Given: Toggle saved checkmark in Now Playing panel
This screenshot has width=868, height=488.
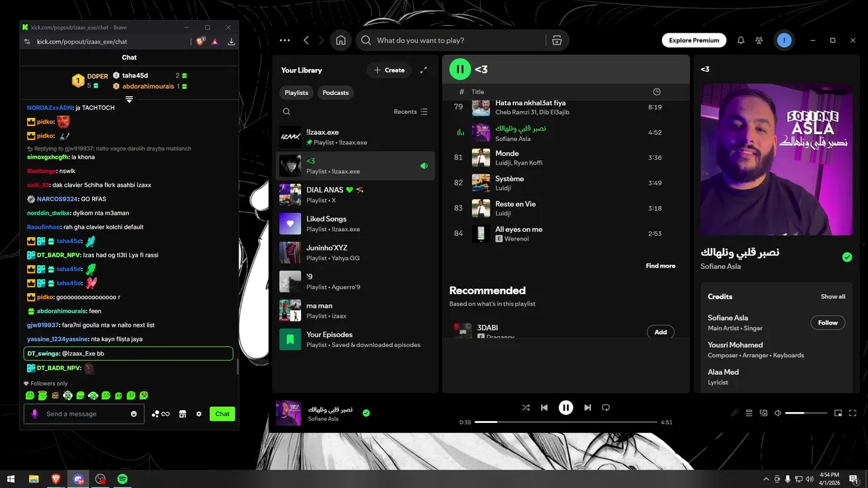Looking at the screenshot, I should coord(847,257).
